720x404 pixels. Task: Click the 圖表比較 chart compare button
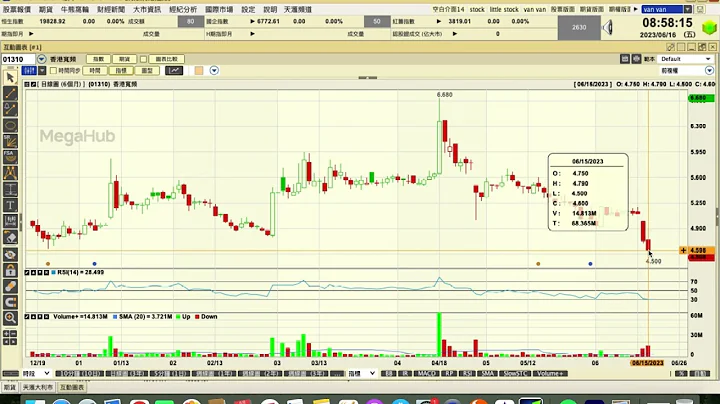pyautogui.click(x=167, y=59)
